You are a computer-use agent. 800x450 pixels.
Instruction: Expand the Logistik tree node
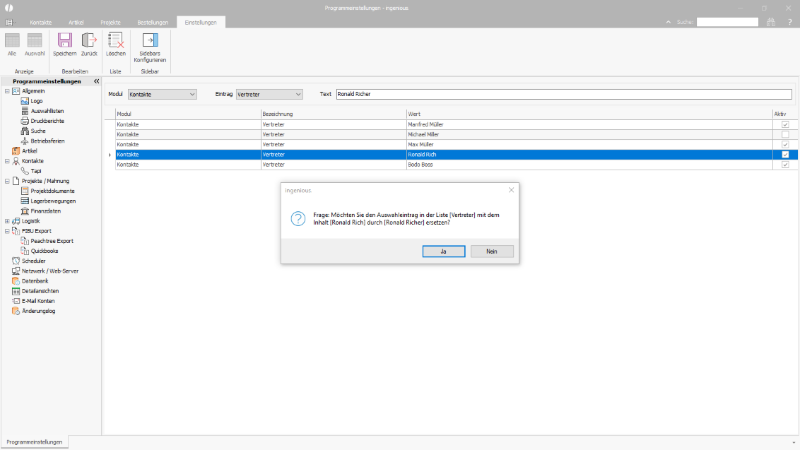tap(7, 221)
